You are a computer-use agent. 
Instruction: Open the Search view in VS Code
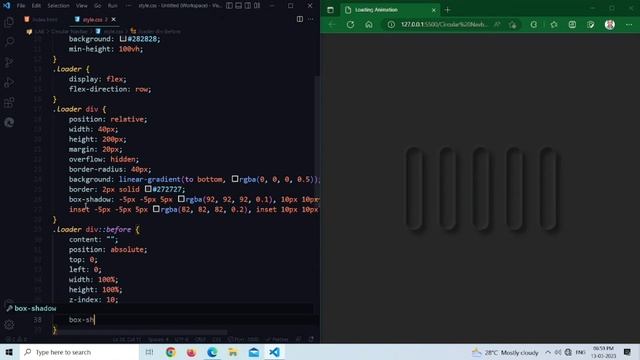point(9,42)
